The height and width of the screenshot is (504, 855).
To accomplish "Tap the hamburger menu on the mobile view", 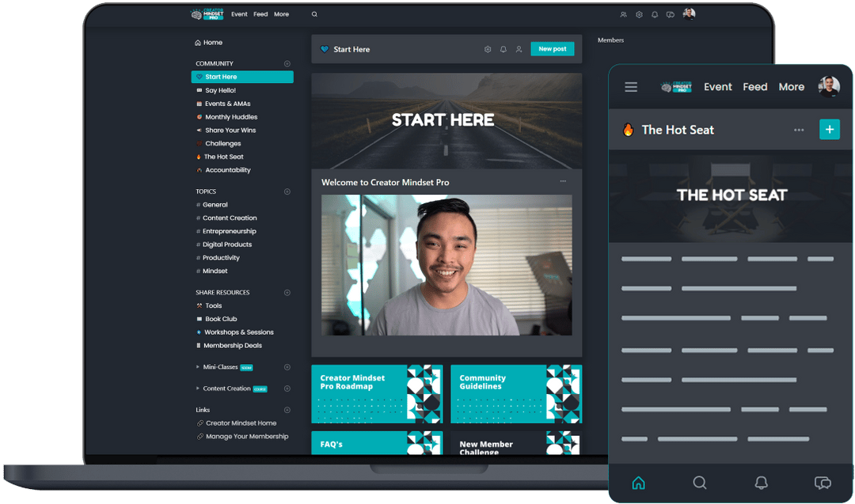I will click(x=631, y=87).
